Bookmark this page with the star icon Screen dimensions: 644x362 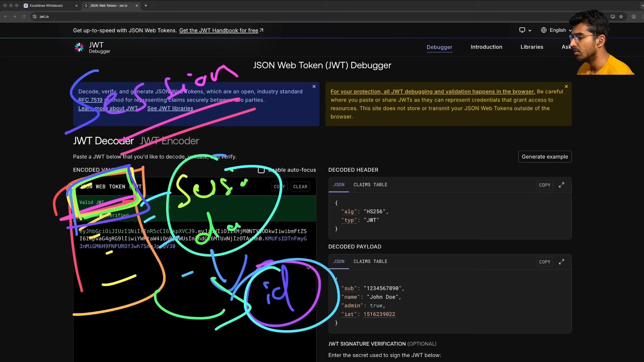(x=621, y=17)
